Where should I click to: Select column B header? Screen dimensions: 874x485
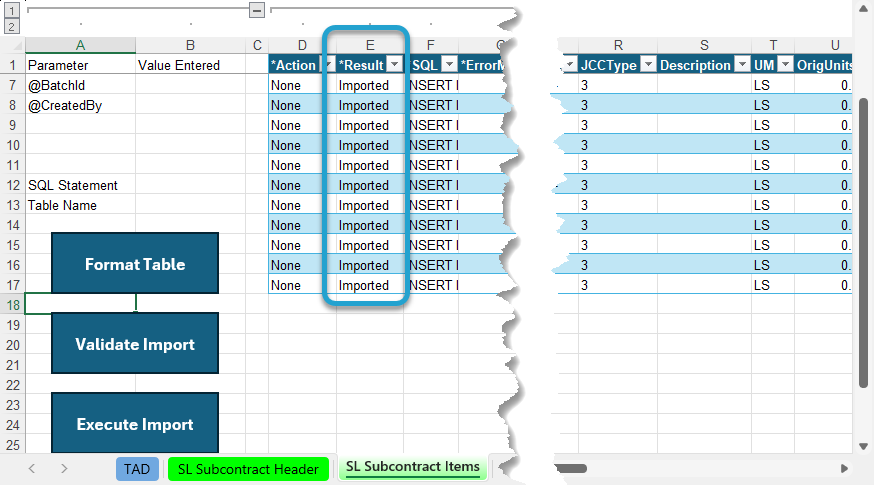tap(190, 45)
